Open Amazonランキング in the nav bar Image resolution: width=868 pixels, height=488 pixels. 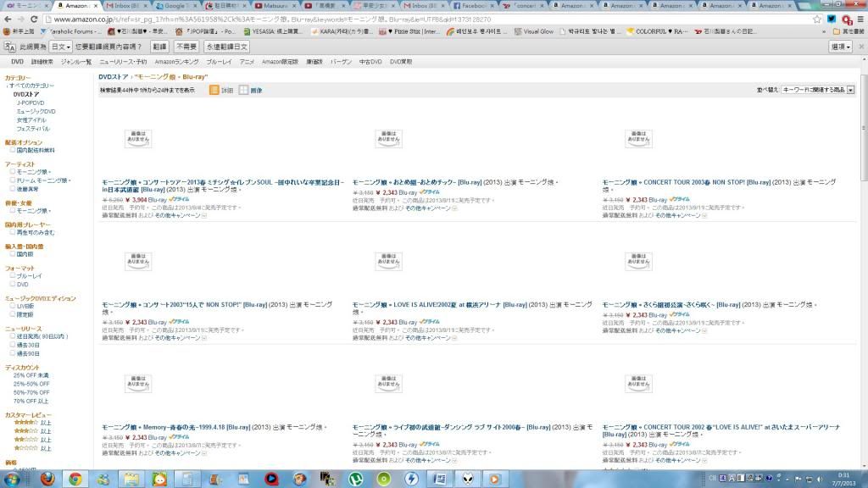[x=176, y=62]
